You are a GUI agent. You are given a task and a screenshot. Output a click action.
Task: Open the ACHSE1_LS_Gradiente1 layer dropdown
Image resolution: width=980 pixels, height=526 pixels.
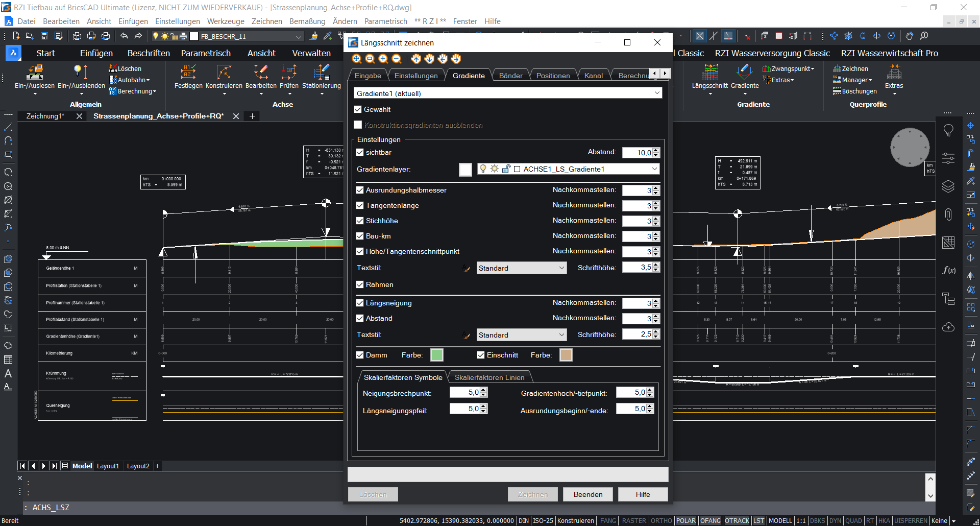(x=569, y=169)
